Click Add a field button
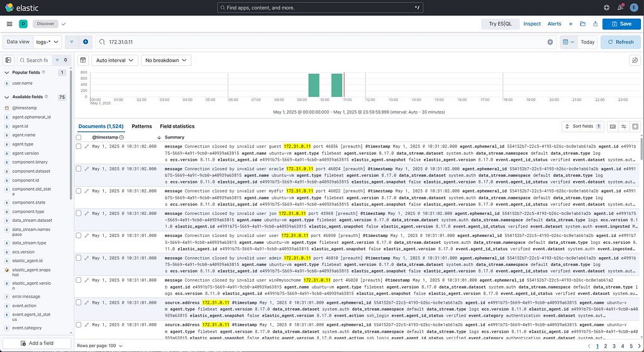 tap(37, 343)
